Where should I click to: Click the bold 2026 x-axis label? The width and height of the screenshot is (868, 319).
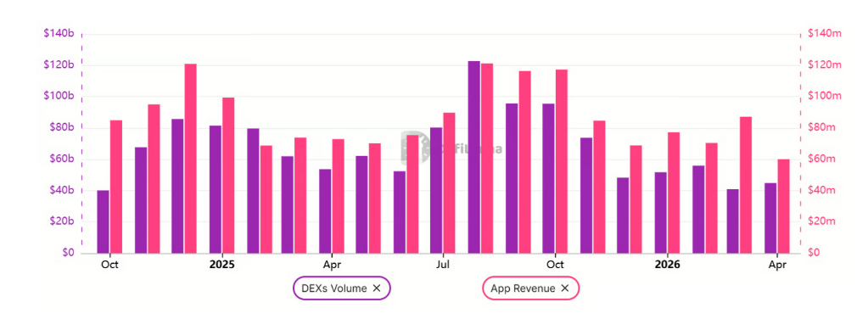[667, 265]
